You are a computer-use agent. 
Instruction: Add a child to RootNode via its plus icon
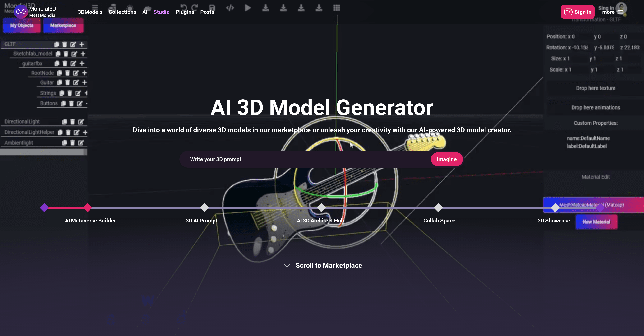point(85,73)
